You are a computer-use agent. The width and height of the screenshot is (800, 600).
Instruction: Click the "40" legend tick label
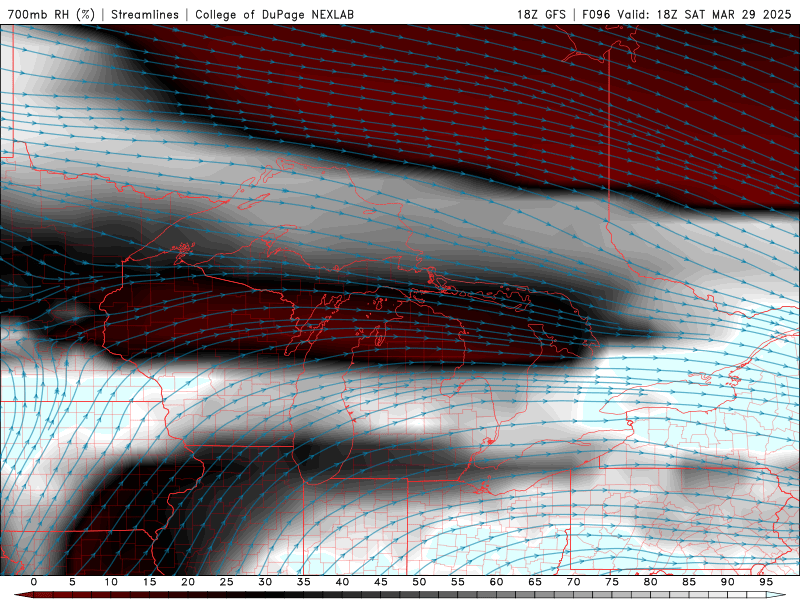(342, 582)
